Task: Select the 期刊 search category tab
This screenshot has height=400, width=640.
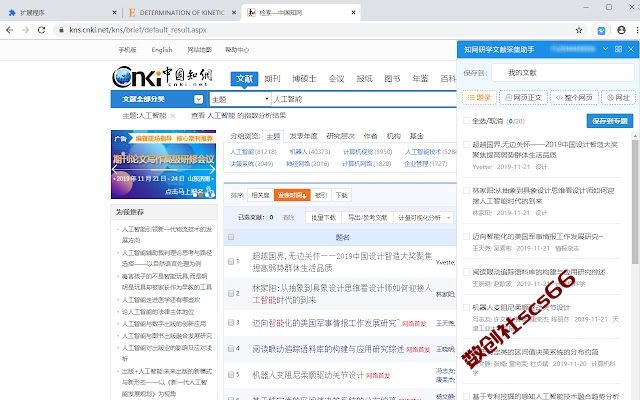Action: click(x=272, y=79)
